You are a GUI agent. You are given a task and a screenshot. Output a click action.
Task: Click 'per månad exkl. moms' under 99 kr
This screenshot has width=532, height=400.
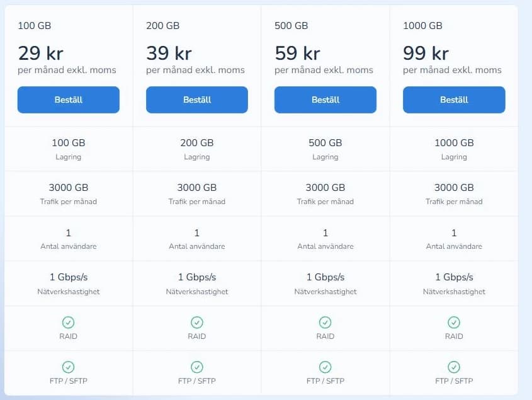coord(452,71)
